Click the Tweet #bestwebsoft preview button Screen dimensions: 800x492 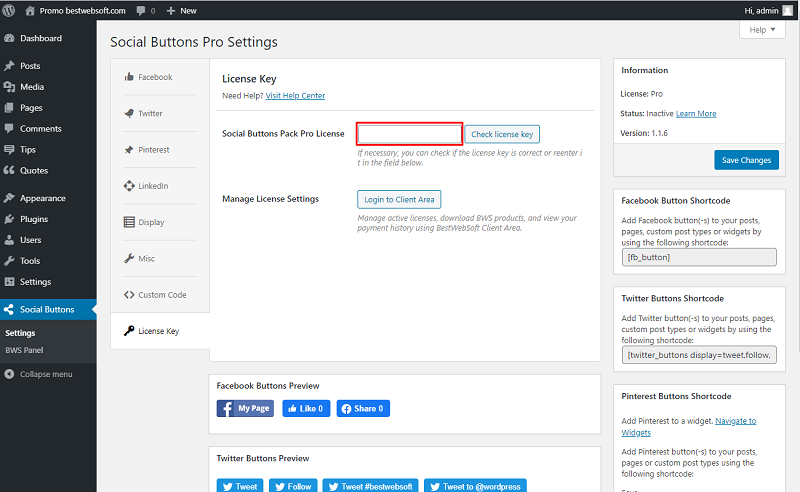(x=370, y=486)
